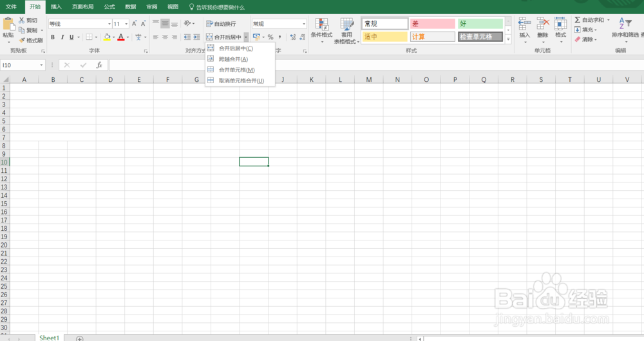Open the Font group dialog launcher
The height and width of the screenshot is (341, 644).
pyautogui.click(x=146, y=51)
